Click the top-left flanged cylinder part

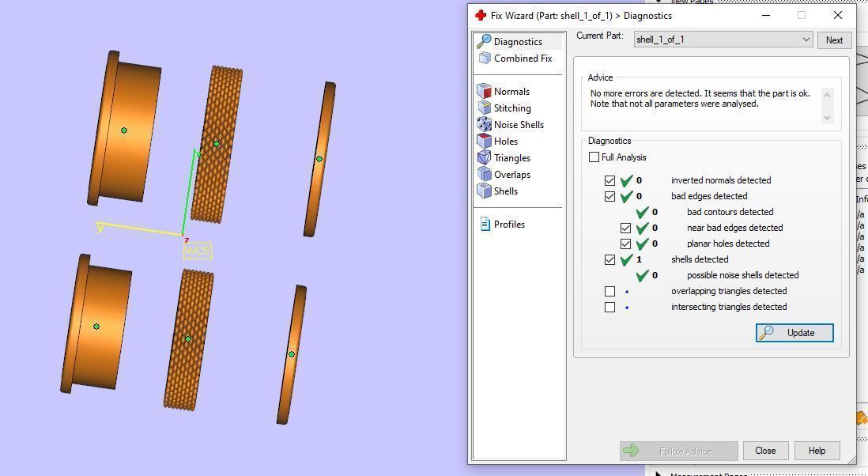[x=124, y=128]
